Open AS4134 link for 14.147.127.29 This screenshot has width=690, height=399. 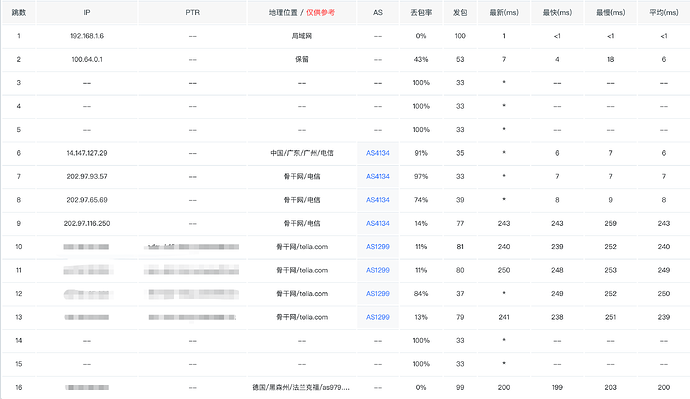coord(378,153)
